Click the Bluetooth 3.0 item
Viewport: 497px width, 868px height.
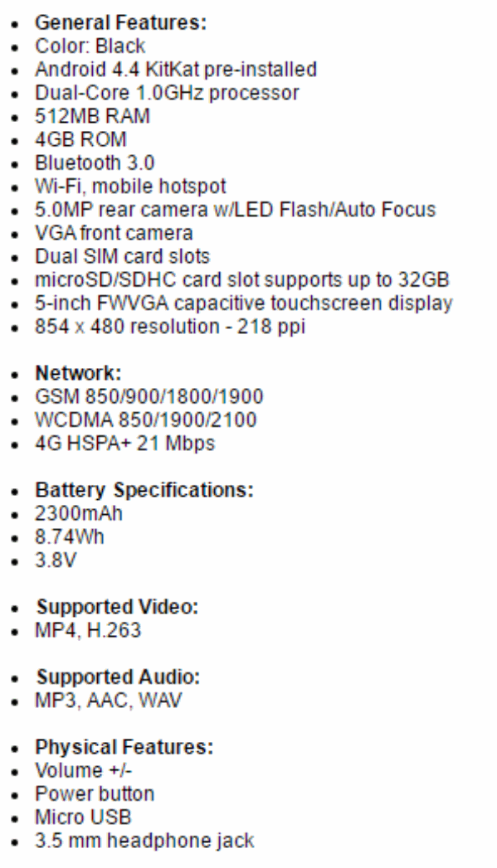coord(95,162)
